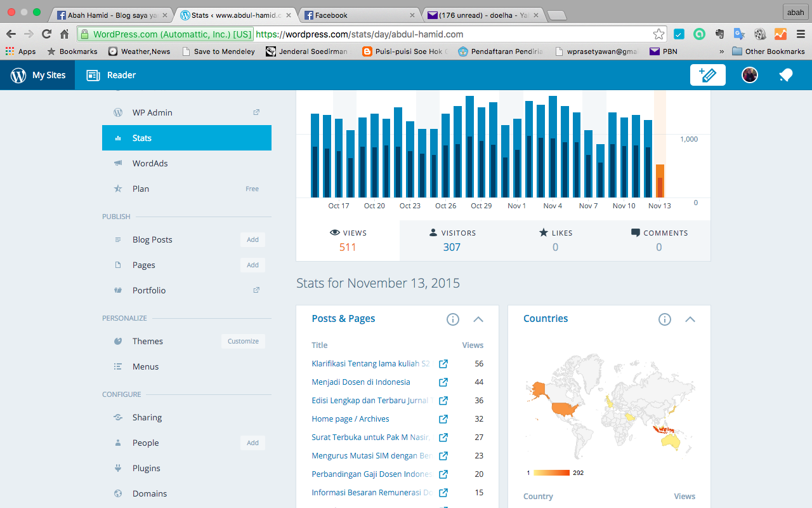Show hidden bookmarks overflow chevron
The width and height of the screenshot is (812, 508).
coord(721,51)
